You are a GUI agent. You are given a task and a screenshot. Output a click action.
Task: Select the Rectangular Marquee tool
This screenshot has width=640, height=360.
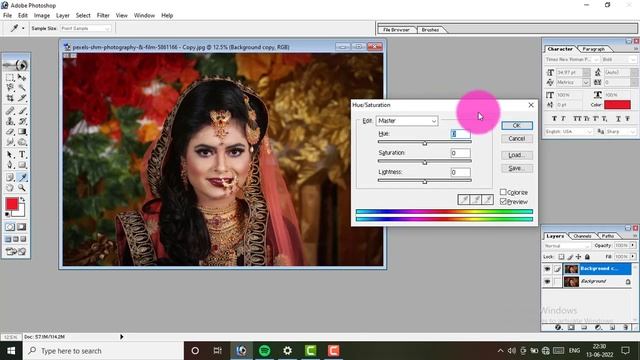(x=10, y=77)
